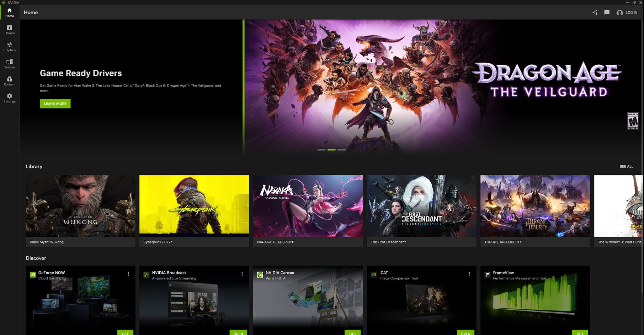Click the user avatar icon
Screen dimensions: 644x335
click(619, 12)
